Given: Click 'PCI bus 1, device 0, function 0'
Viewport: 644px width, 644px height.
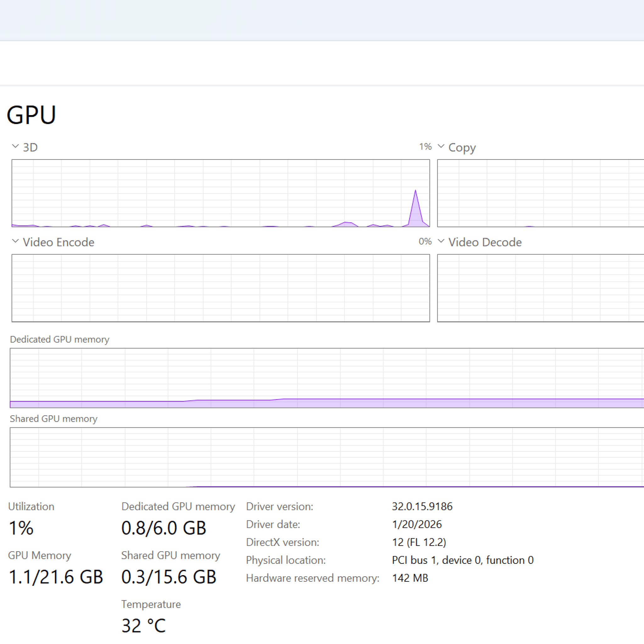Looking at the screenshot, I should (463, 560).
